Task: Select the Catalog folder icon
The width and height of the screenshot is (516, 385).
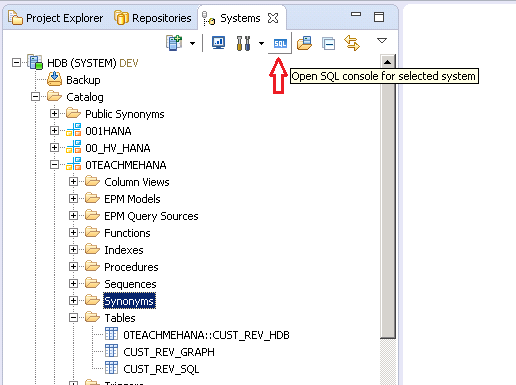Action: pyautogui.click(x=54, y=96)
